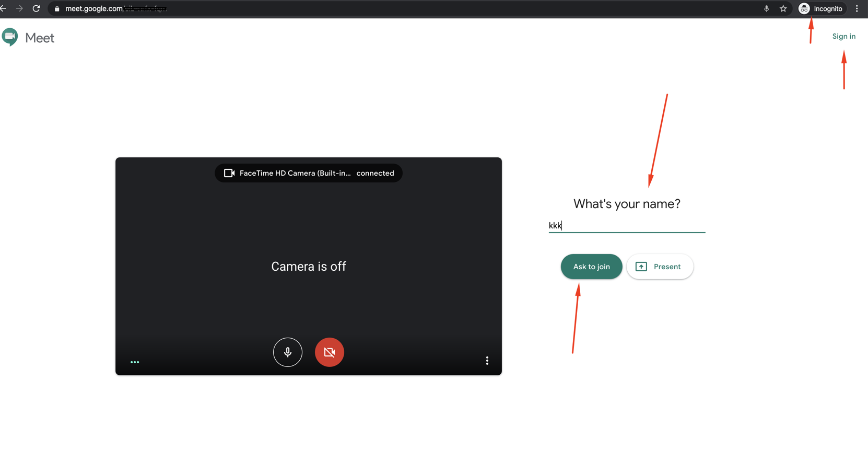Go back to the previous page
This screenshot has width=868, height=461.
(4, 8)
